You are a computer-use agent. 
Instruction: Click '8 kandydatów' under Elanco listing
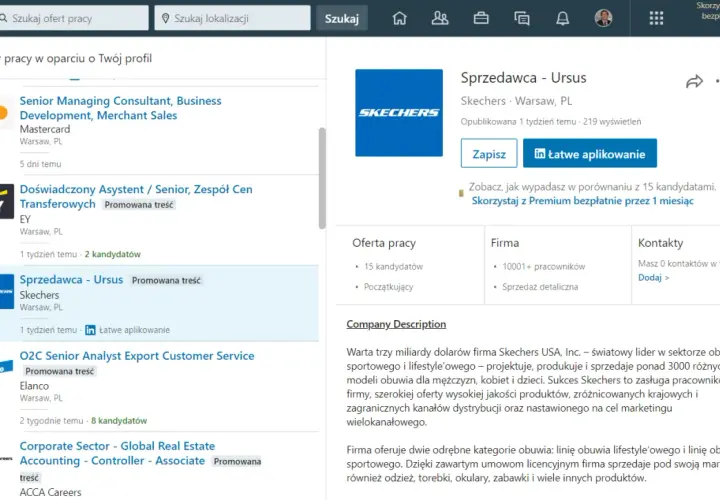point(119,421)
